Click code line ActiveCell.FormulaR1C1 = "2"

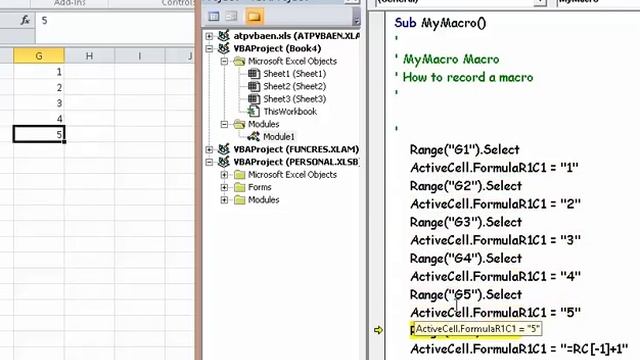495,204
